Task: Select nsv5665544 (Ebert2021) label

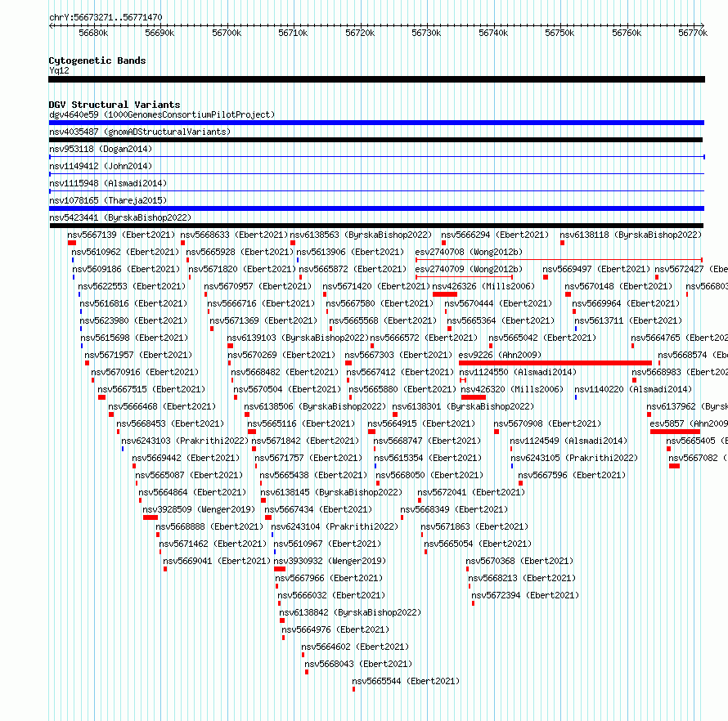Action: click(406, 681)
